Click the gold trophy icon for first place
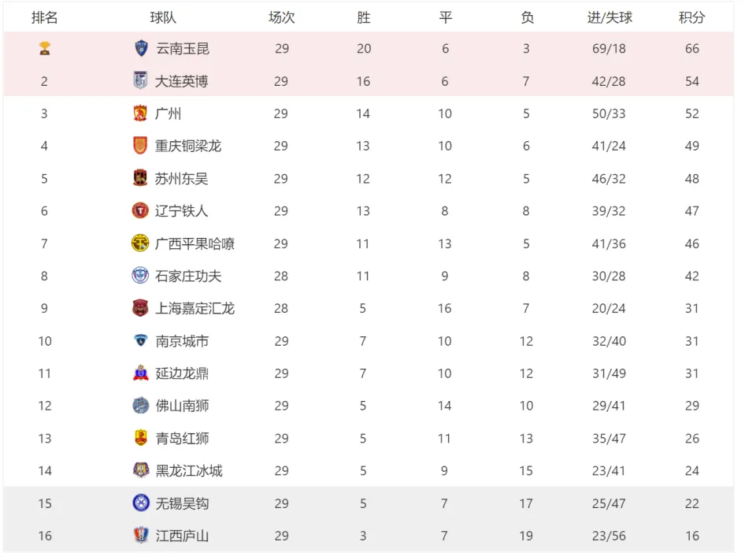 tap(45, 48)
